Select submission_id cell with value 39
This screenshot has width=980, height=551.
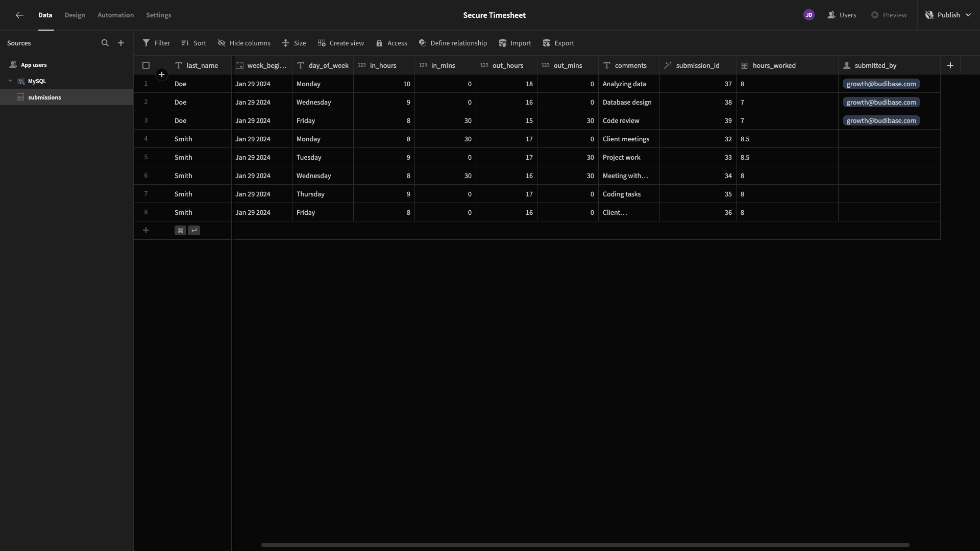698,120
